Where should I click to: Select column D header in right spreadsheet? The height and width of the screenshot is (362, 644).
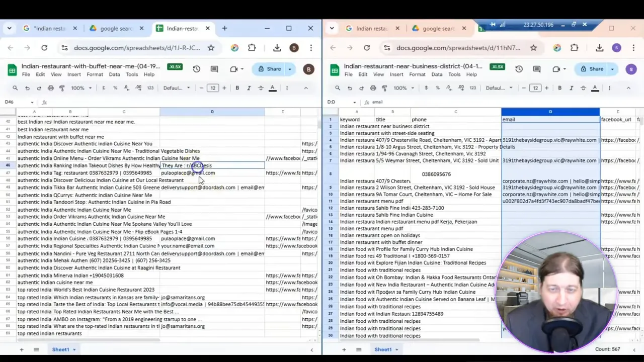coord(550,112)
